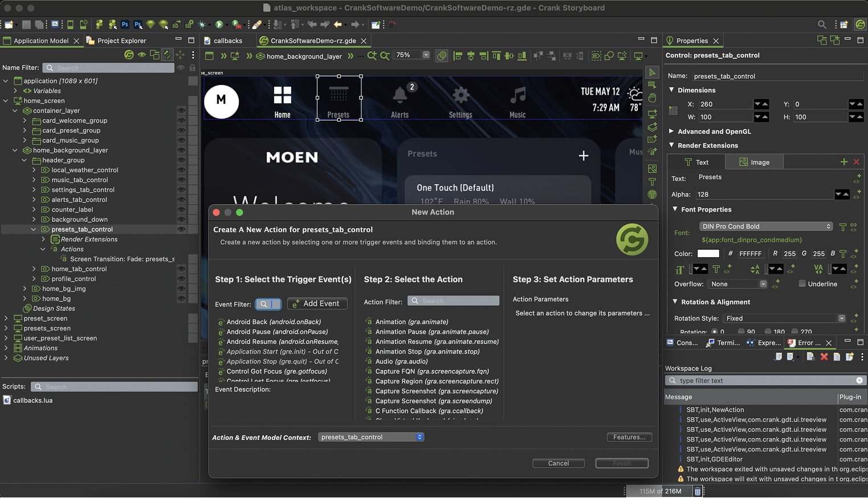Image resolution: width=868 pixels, height=498 pixels.
Task: Click the Sketch import diamond icon
Action: (150, 25)
